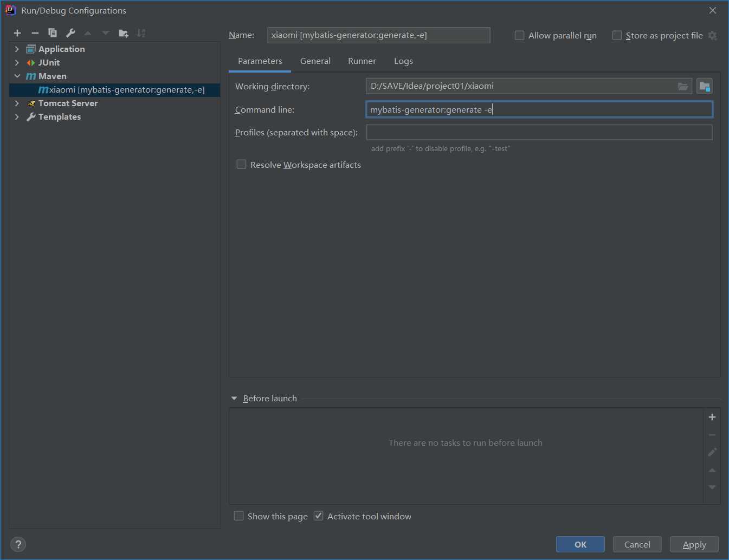Toggle Resolve Workspace artifacts checkbox
The width and height of the screenshot is (729, 560).
tap(241, 165)
